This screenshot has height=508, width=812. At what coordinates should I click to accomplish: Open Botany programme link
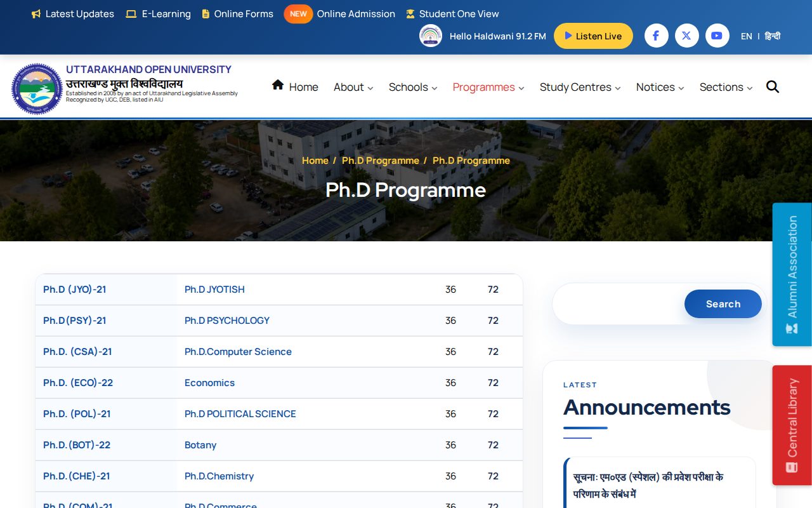tap(200, 445)
